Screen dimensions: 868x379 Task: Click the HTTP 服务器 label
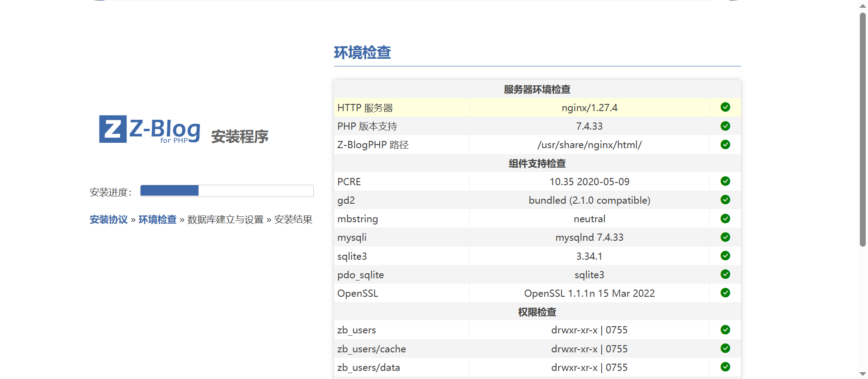click(365, 108)
